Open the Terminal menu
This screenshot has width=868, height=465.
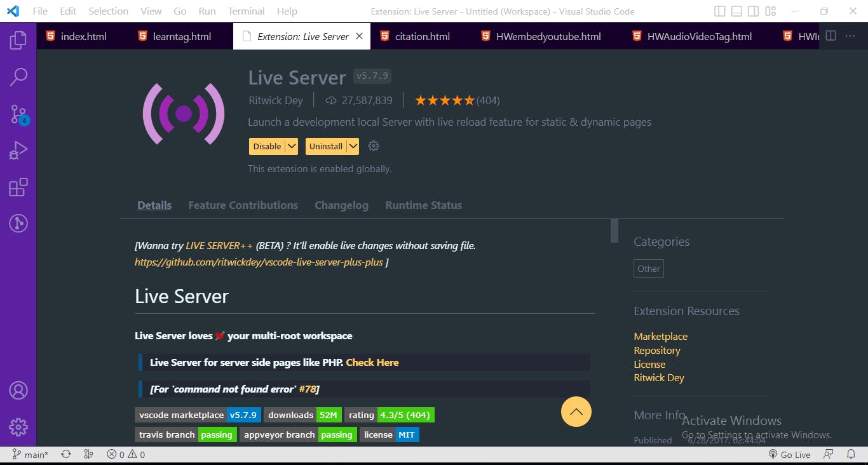tap(246, 11)
